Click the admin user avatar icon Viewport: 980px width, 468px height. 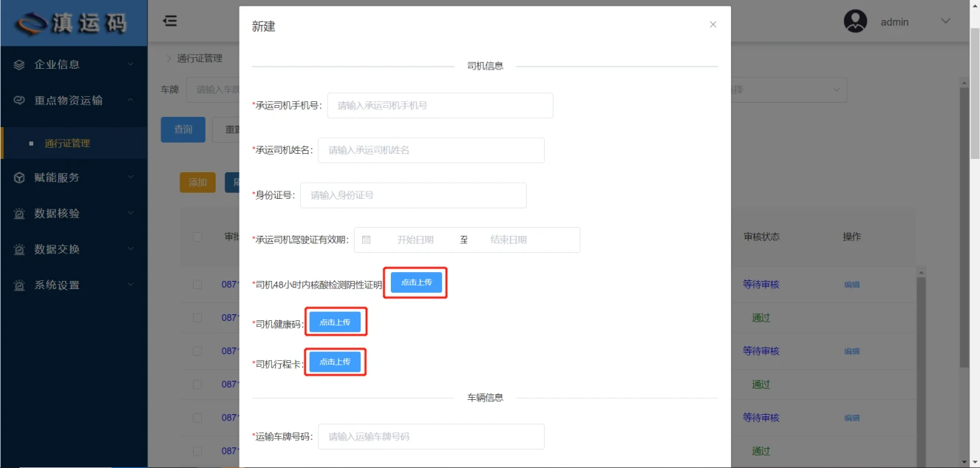click(x=855, y=21)
